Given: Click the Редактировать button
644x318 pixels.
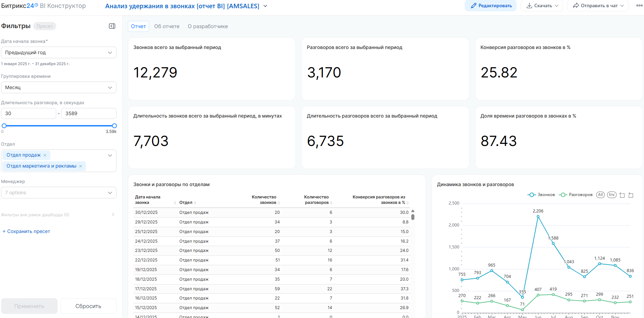Looking at the screenshot, I should (x=490, y=5).
